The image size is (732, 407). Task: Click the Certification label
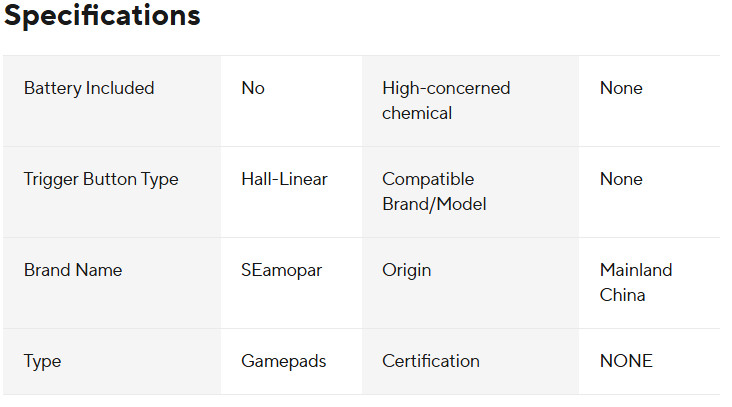coord(430,361)
